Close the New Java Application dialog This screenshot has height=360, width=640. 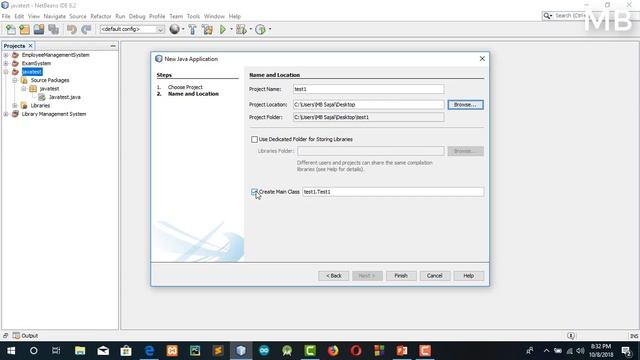coord(482,59)
